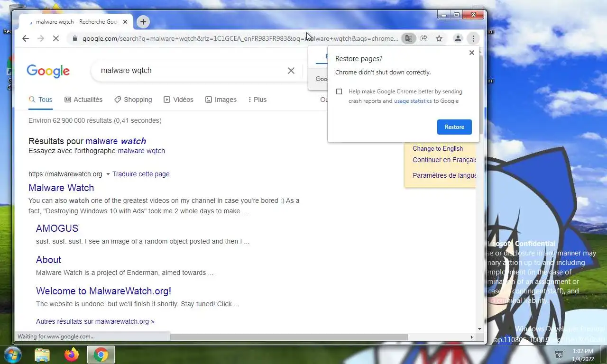Click the horizontal scrollbar right arrow
Screen dimensions: 607x364
click(471, 337)
